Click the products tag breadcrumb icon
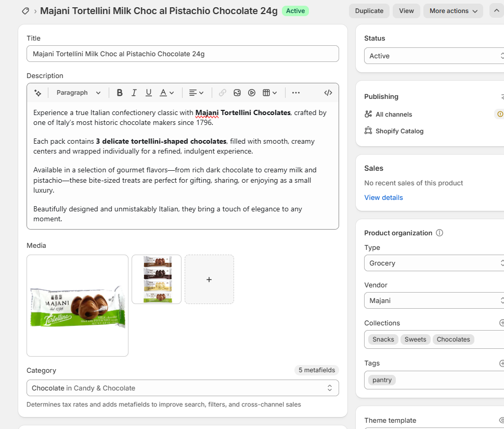Image resolution: width=504 pixels, height=429 pixels. 25,11
